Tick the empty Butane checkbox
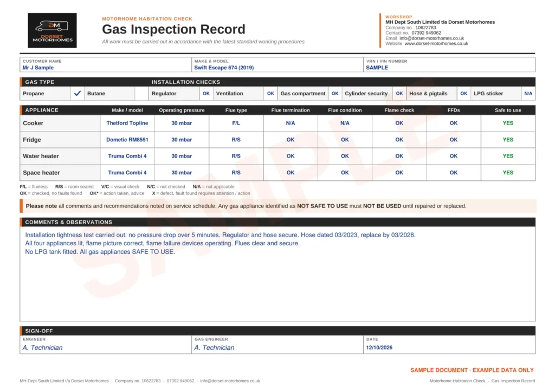Viewport: 555px width, 392px height. click(x=141, y=93)
